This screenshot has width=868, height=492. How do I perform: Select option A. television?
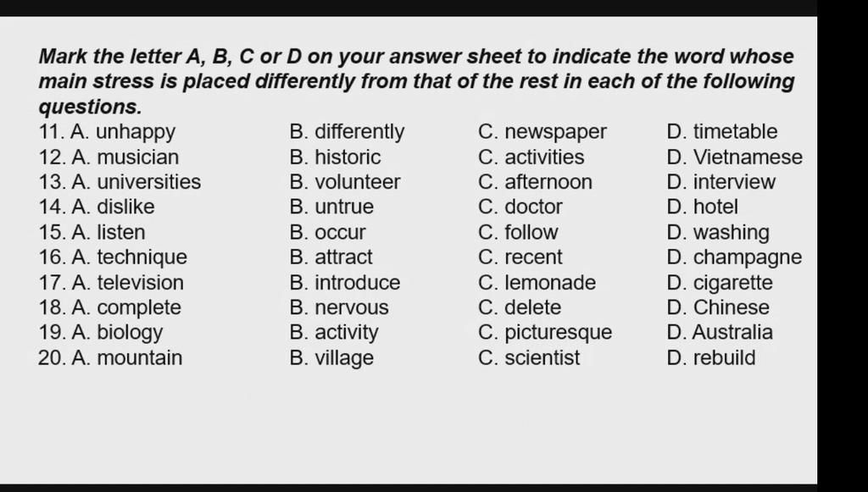(127, 283)
